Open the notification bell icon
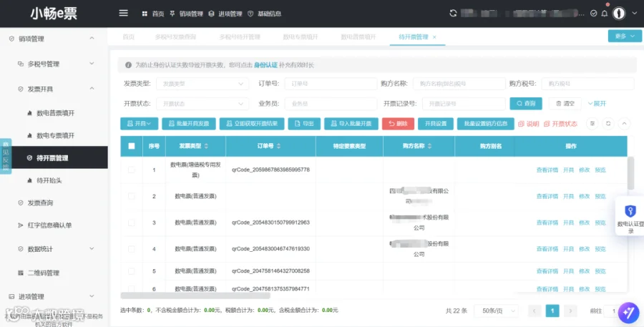The width and height of the screenshot is (644, 327). (605, 14)
